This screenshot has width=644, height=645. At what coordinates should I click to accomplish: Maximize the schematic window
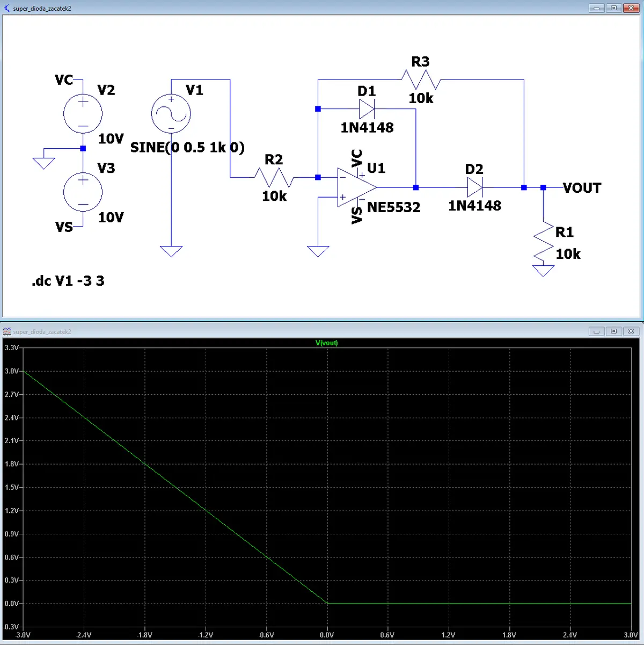click(613, 8)
